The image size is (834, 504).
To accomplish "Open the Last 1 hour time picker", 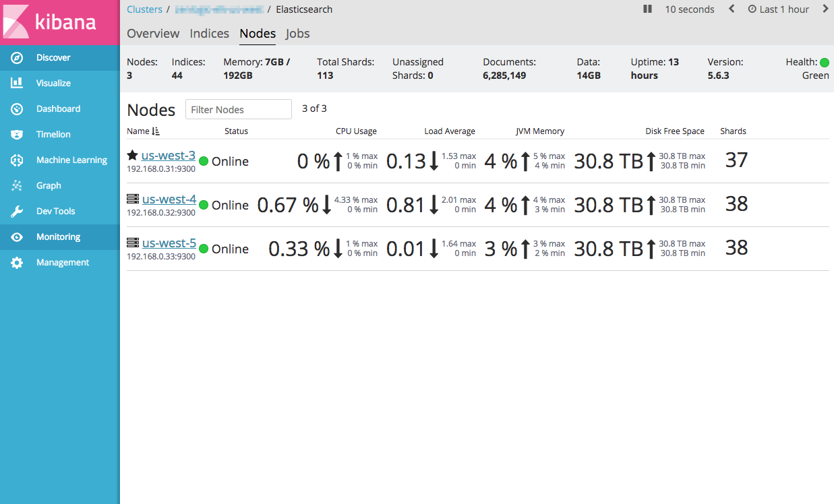I will coord(778,9).
